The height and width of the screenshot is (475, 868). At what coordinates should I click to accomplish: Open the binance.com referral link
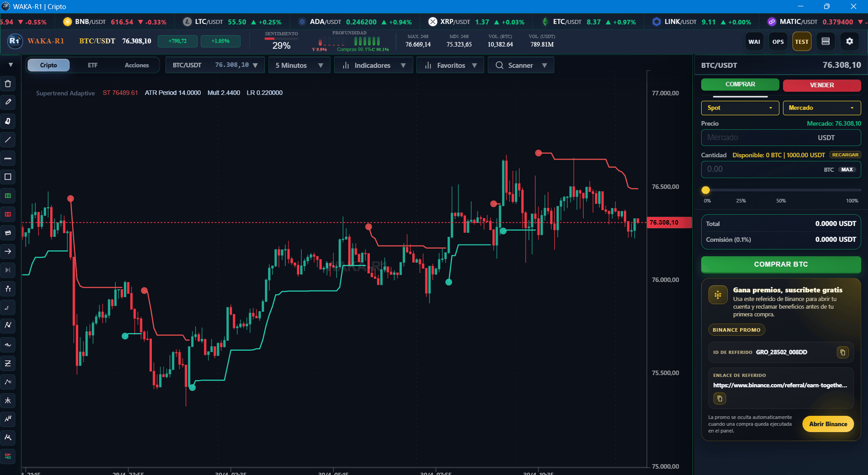(780, 385)
